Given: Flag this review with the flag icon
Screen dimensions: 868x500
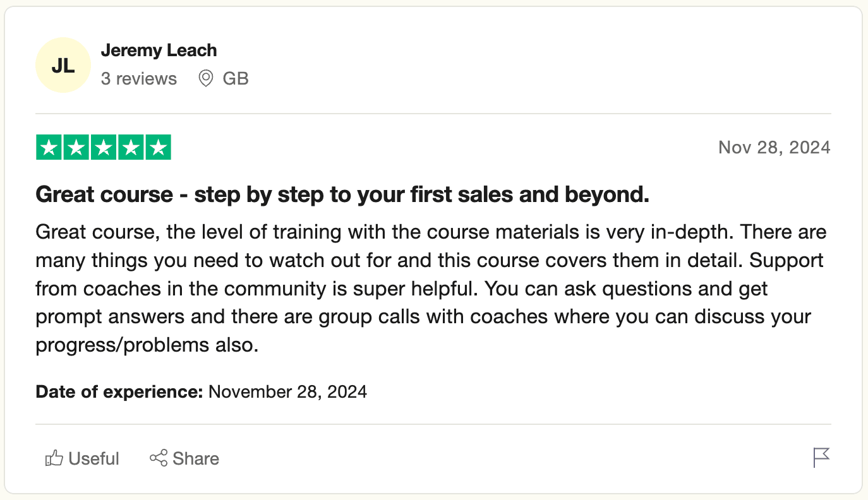Looking at the screenshot, I should [821, 458].
